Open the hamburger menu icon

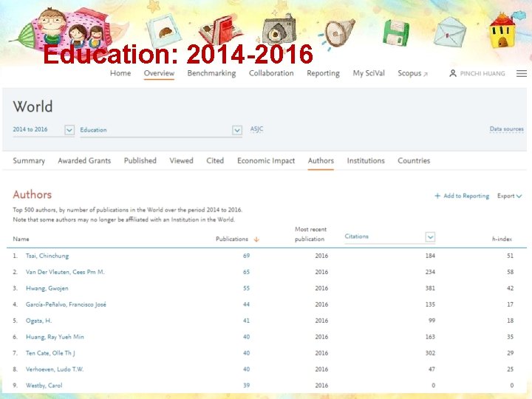[522, 73]
